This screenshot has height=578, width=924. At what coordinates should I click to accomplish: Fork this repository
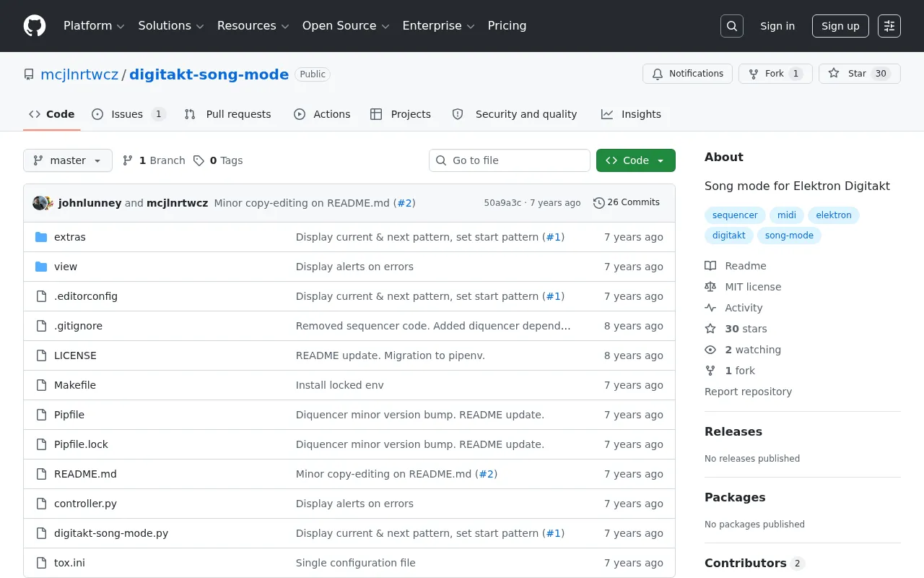[x=775, y=74]
